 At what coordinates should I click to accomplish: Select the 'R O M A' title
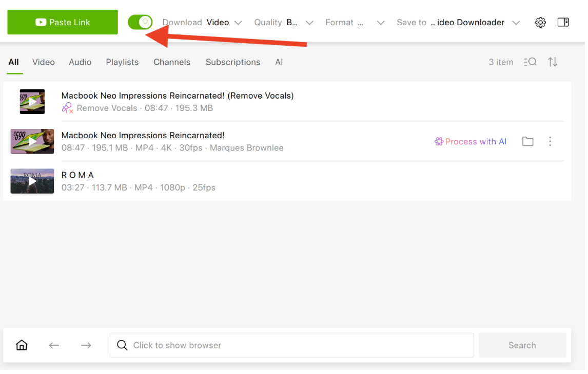coord(77,175)
